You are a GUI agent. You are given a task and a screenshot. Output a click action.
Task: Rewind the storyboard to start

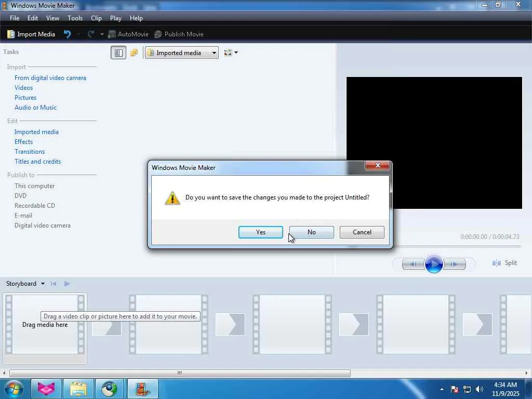tap(54, 284)
